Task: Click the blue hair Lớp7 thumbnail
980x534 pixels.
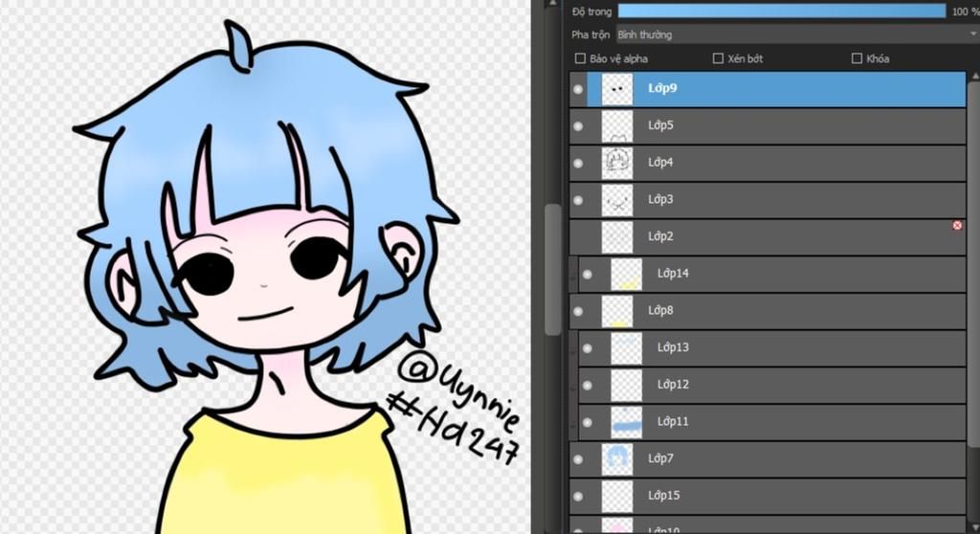Action: click(617, 459)
